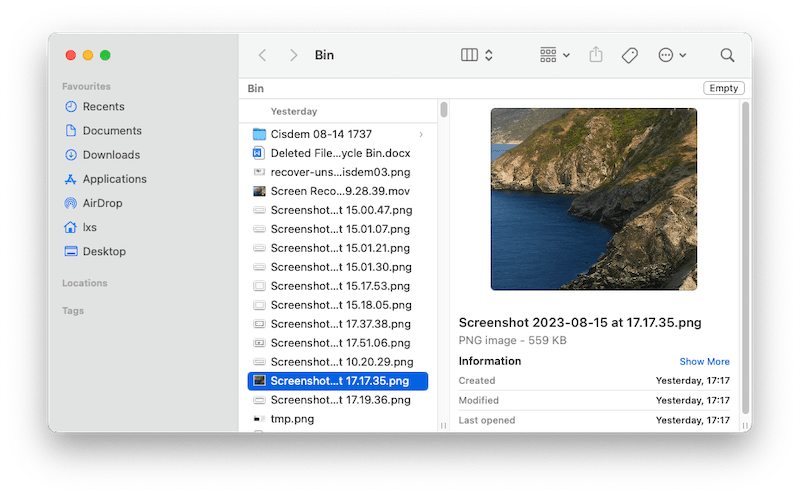Image resolution: width=800 pixels, height=496 pixels.
Task: Click the preview pane scrollbar
Action: coord(745,258)
